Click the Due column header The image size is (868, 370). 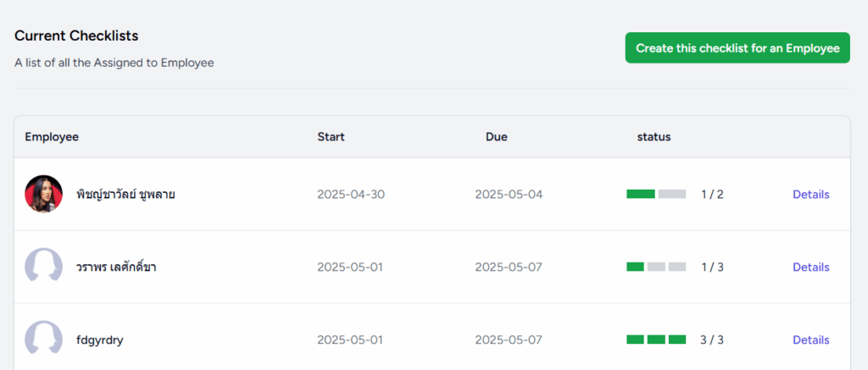coord(497,136)
